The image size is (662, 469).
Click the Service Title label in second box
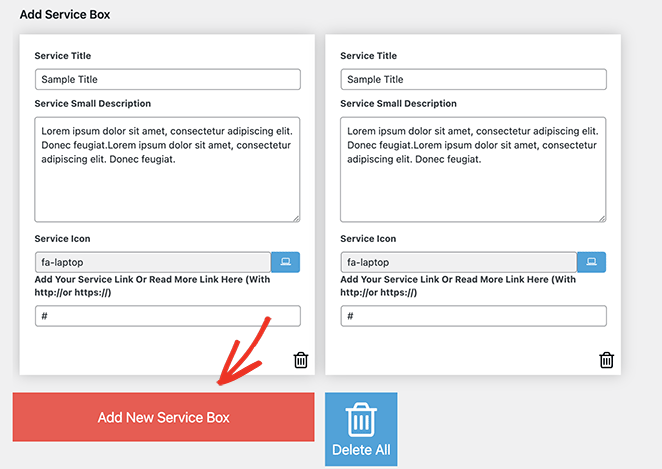(368, 56)
